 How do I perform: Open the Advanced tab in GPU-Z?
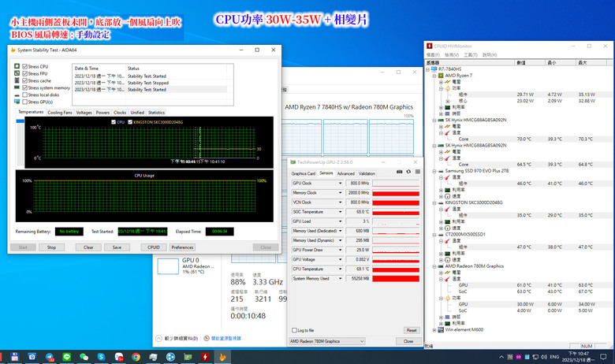point(345,173)
